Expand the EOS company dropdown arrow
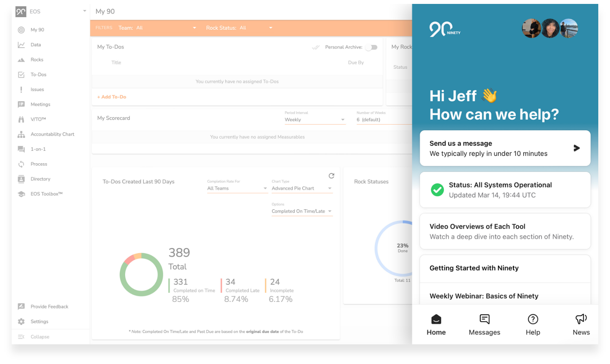 pos(84,11)
